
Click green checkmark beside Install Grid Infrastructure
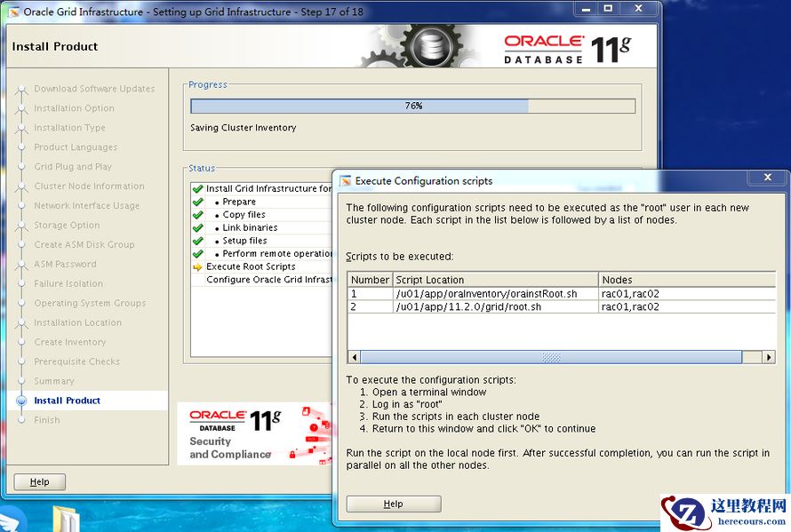[197, 189]
